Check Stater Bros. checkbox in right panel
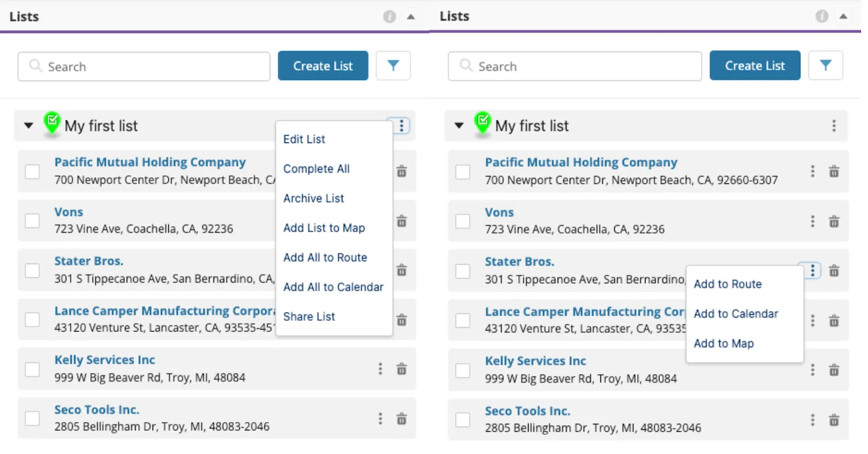Viewport: 868px width, 454px height. [463, 271]
